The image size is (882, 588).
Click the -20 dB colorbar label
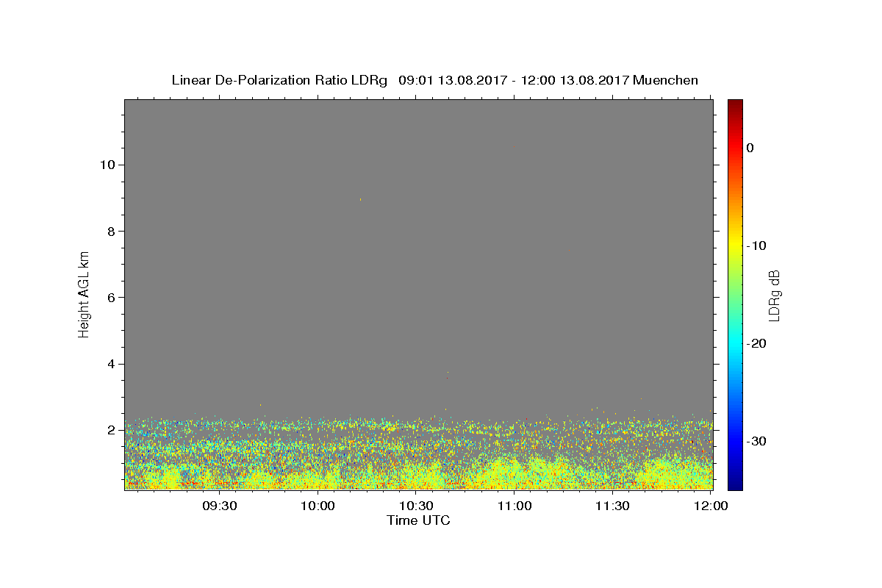[756, 343]
